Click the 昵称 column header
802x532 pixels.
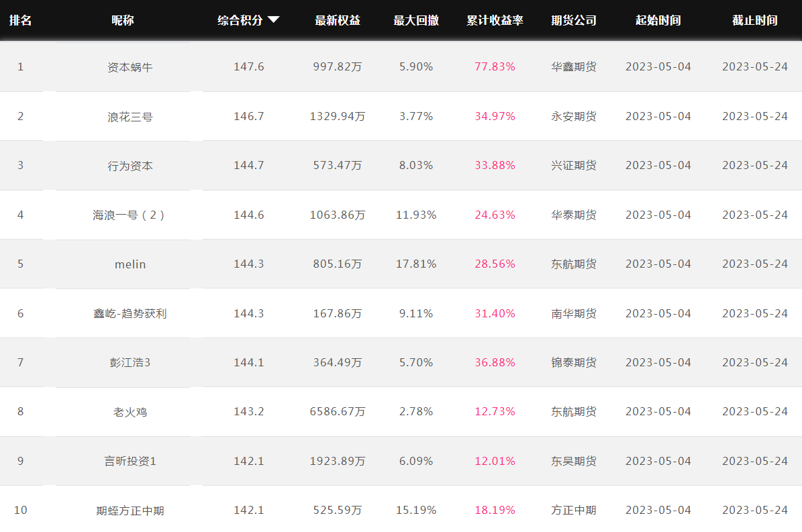(x=123, y=20)
